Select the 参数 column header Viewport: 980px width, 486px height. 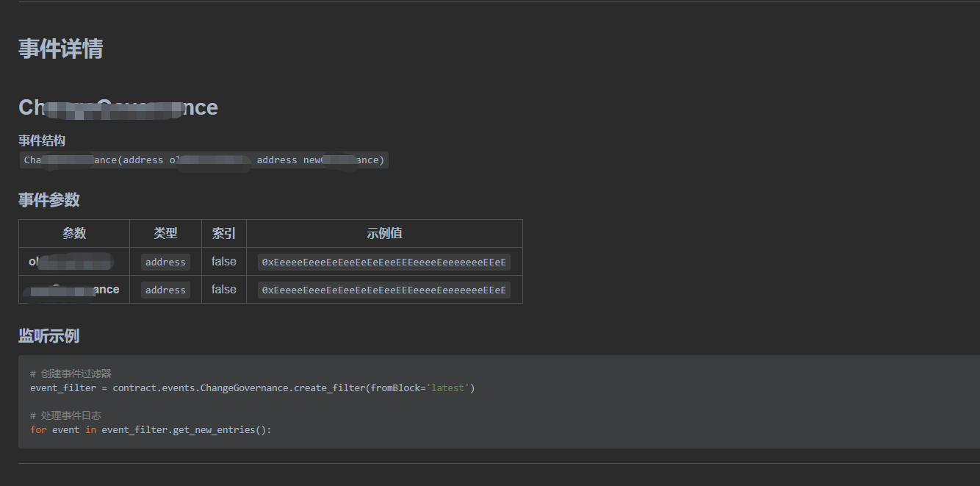(74, 233)
